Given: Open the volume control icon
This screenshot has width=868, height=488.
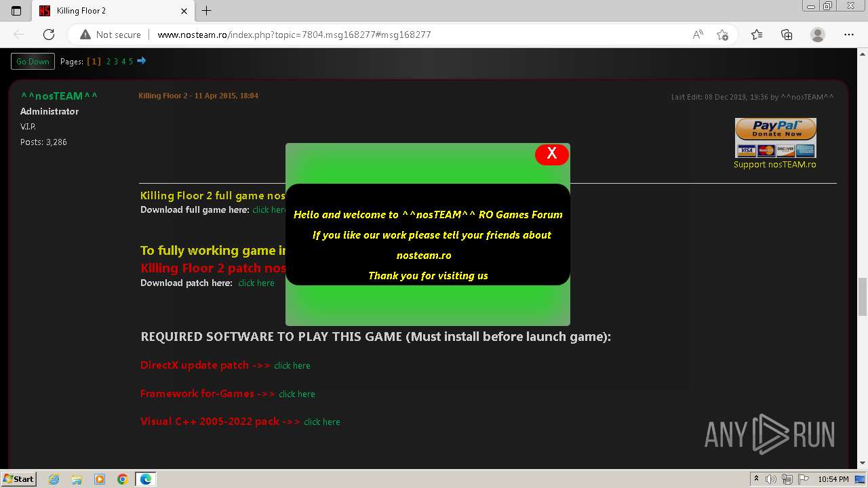Looking at the screenshot, I should [x=771, y=479].
